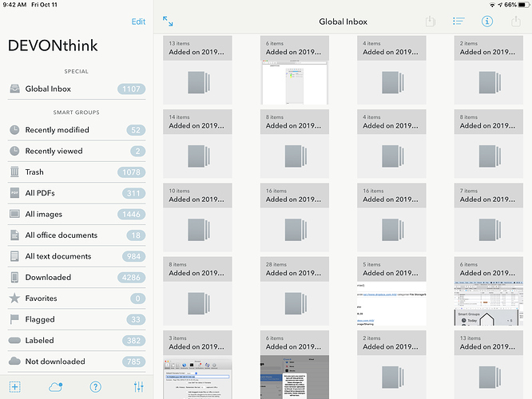Viewport: 532px width, 399px height.
Task: Tap the 9:42 AM clock in status bar
Action: point(14,5)
